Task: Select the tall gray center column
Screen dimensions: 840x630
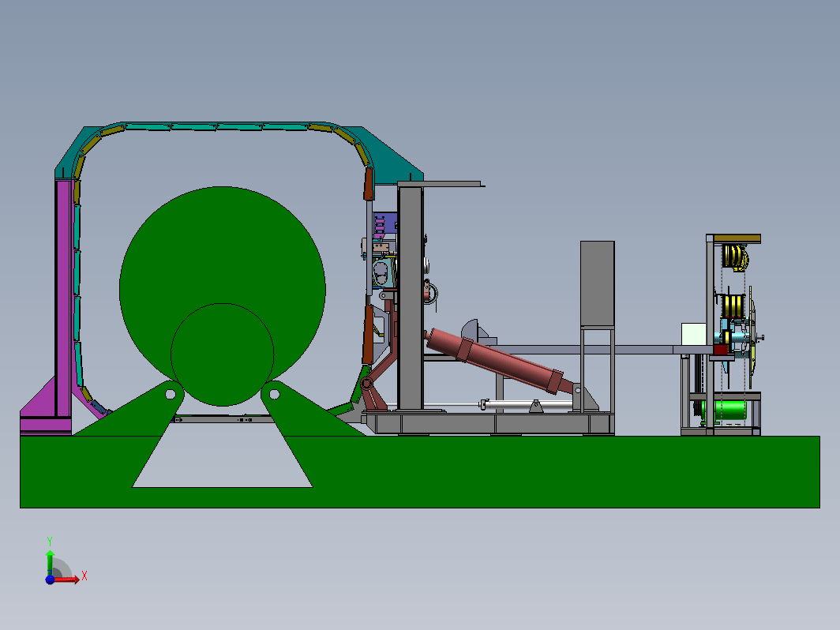Action: [x=411, y=298]
